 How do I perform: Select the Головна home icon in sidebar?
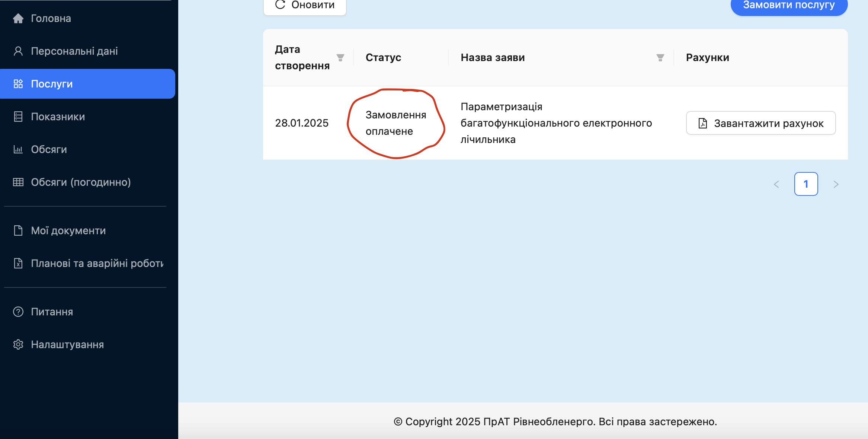[x=19, y=18]
